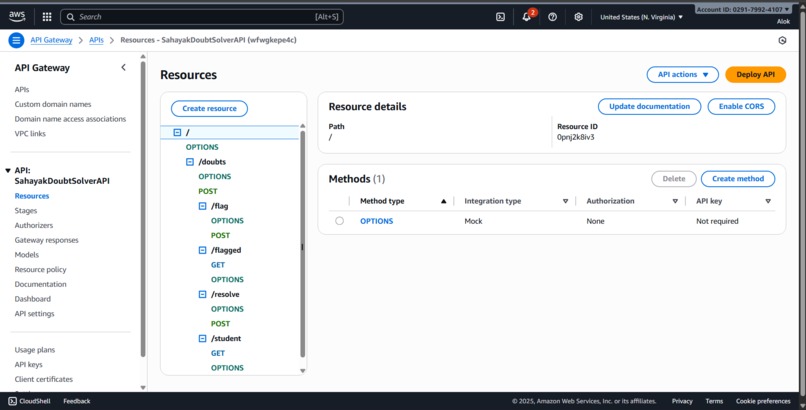This screenshot has height=410, width=806.
Task: Open Domain name access associations
Action: [70, 119]
